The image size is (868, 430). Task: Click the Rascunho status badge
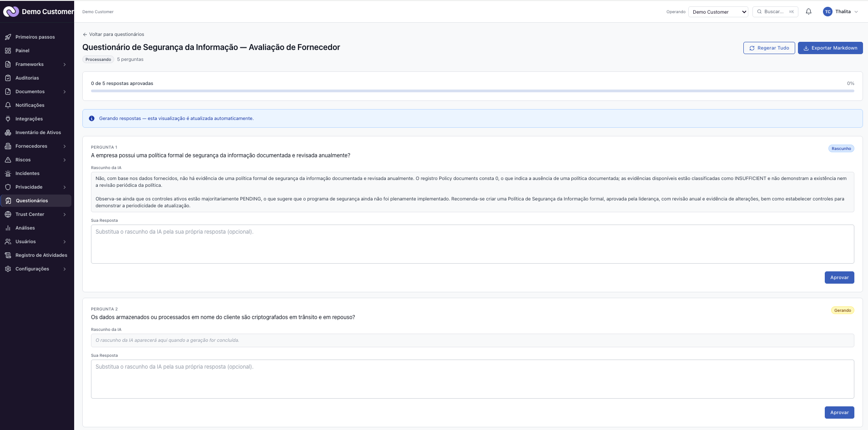pyautogui.click(x=841, y=149)
